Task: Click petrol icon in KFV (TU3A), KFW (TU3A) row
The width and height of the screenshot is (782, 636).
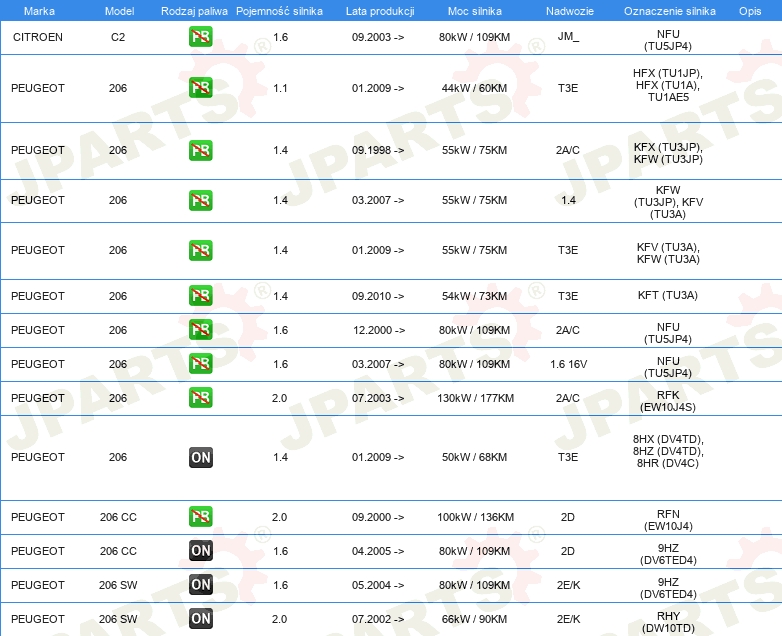Action: point(200,250)
